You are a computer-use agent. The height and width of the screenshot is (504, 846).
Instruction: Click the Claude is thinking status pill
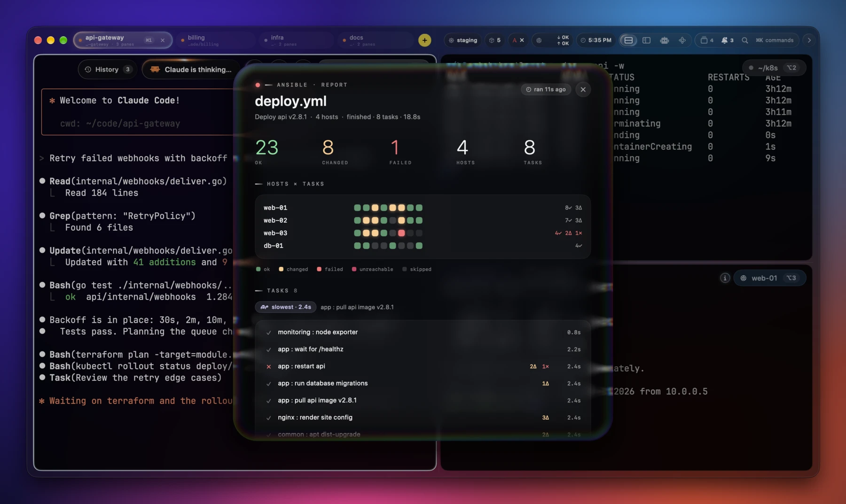point(191,70)
